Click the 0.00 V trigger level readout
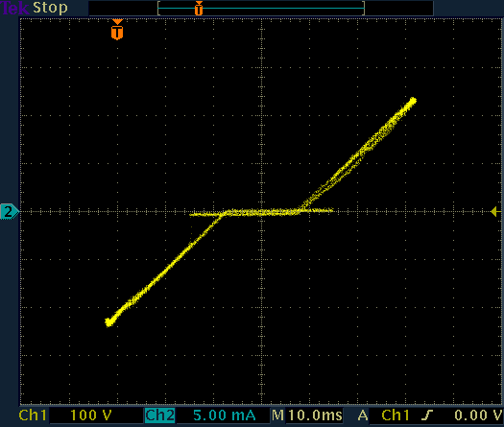The image size is (504, 427). pos(478,415)
